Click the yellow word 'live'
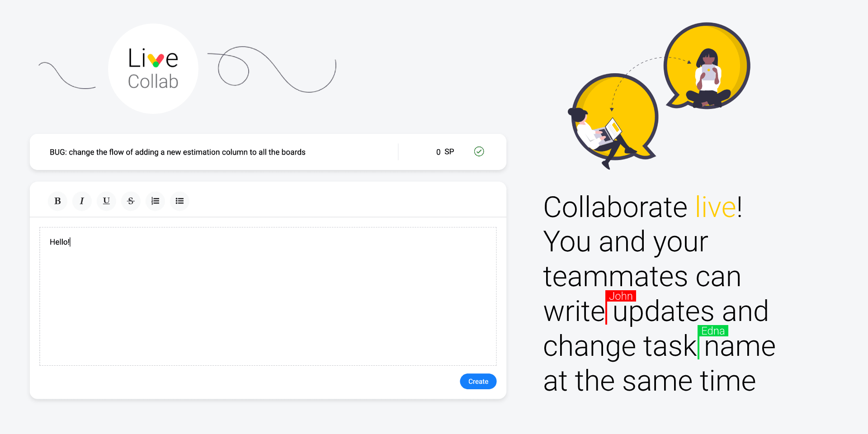The width and height of the screenshot is (868, 434). 716,207
